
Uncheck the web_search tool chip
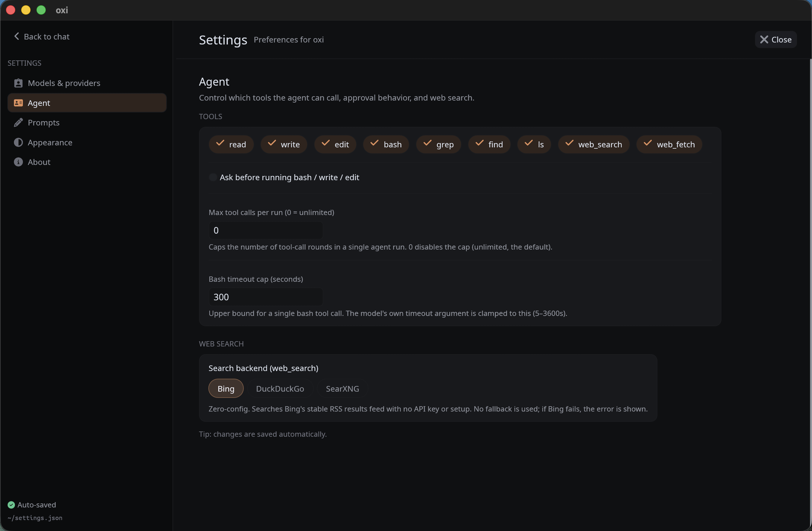[593, 144]
